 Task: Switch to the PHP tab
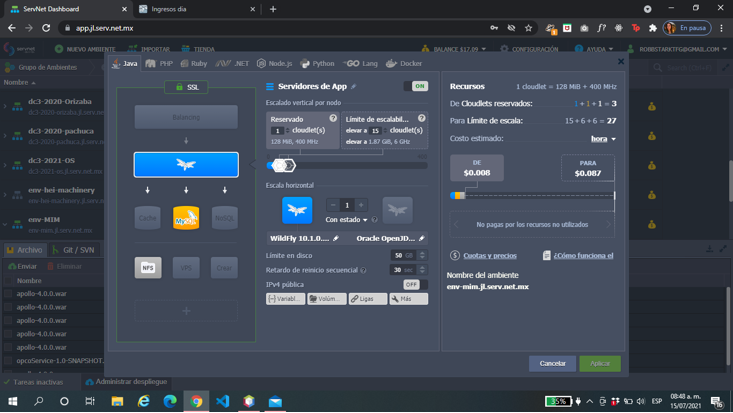[x=159, y=63]
